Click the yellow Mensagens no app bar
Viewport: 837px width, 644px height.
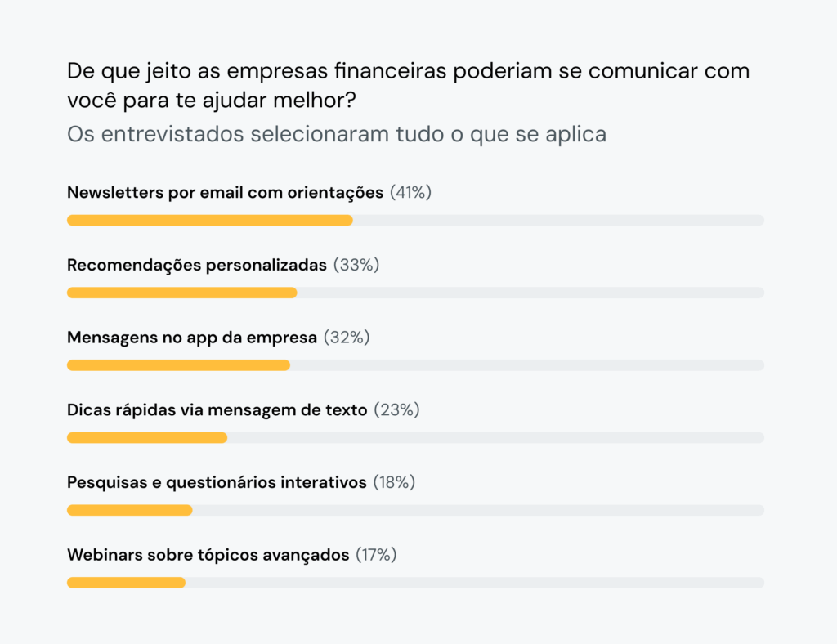click(x=178, y=365)
